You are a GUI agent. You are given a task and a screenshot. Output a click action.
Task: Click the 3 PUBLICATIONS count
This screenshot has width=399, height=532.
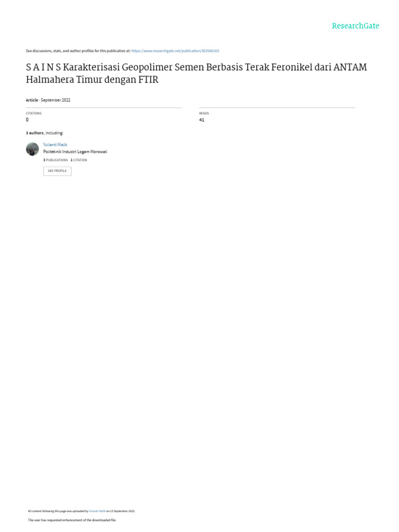[x=55, y=160]
